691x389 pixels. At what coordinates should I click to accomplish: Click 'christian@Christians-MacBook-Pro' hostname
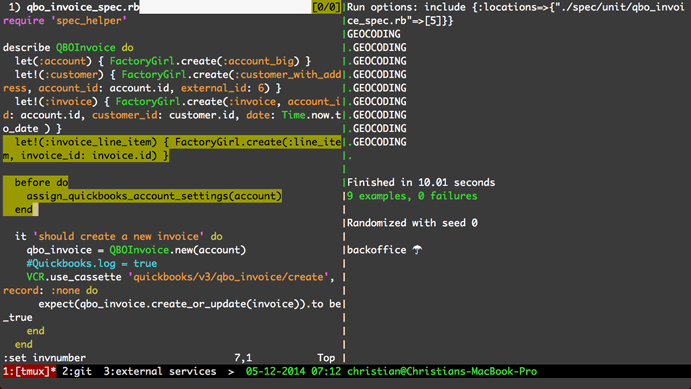(x=442, y=371)
